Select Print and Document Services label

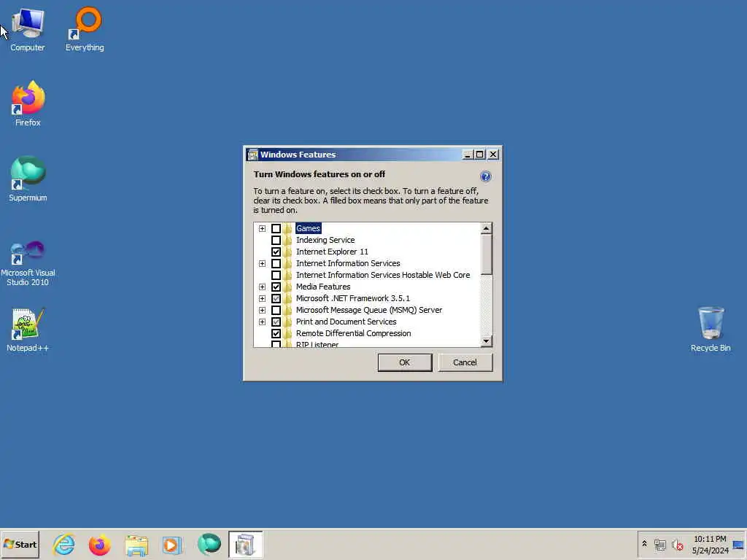click(347, 322)
